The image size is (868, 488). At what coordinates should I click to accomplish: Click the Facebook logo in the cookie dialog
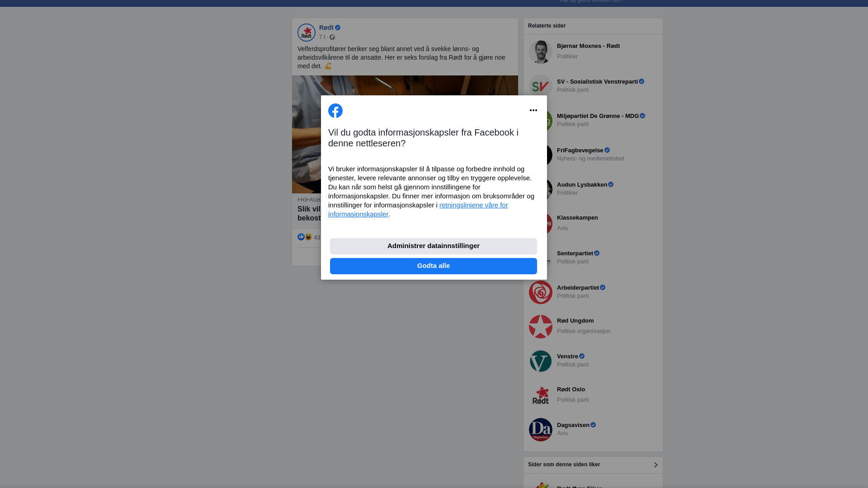point(335,111)
